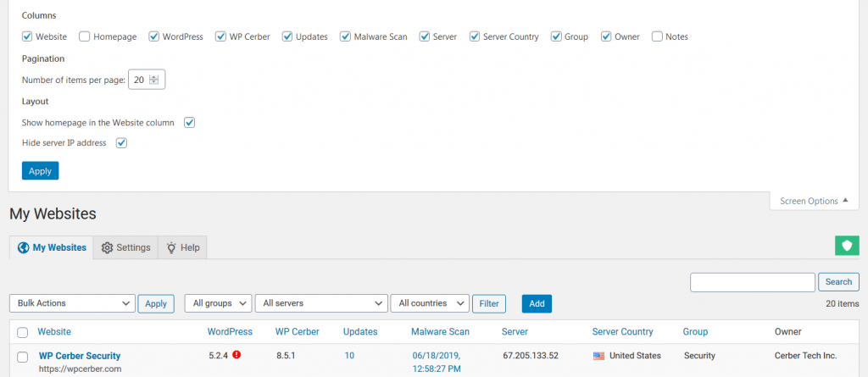Uncheck the Website column checkbox
Screen dimensions: 868x377
pyautogui.click(x=27, y=36)
